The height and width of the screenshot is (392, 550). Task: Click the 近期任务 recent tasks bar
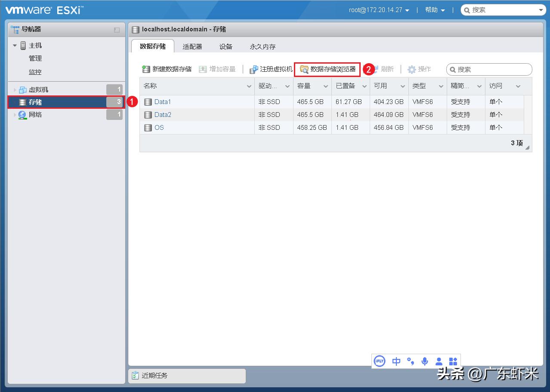155,376
